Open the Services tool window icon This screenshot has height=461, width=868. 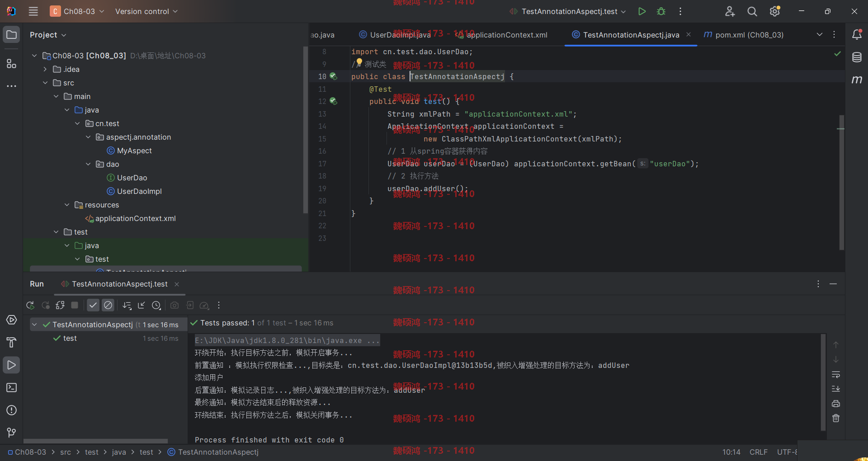(11, 320)
